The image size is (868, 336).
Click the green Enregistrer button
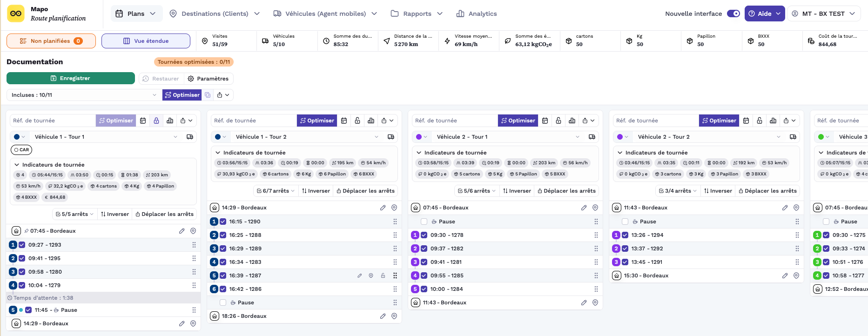(71, 78)
